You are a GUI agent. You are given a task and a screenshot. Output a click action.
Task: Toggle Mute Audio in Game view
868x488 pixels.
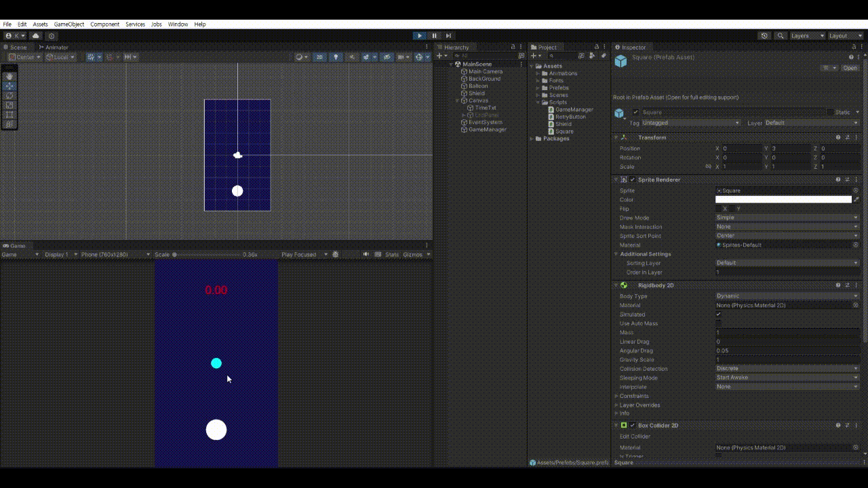[x=366, y=254]
